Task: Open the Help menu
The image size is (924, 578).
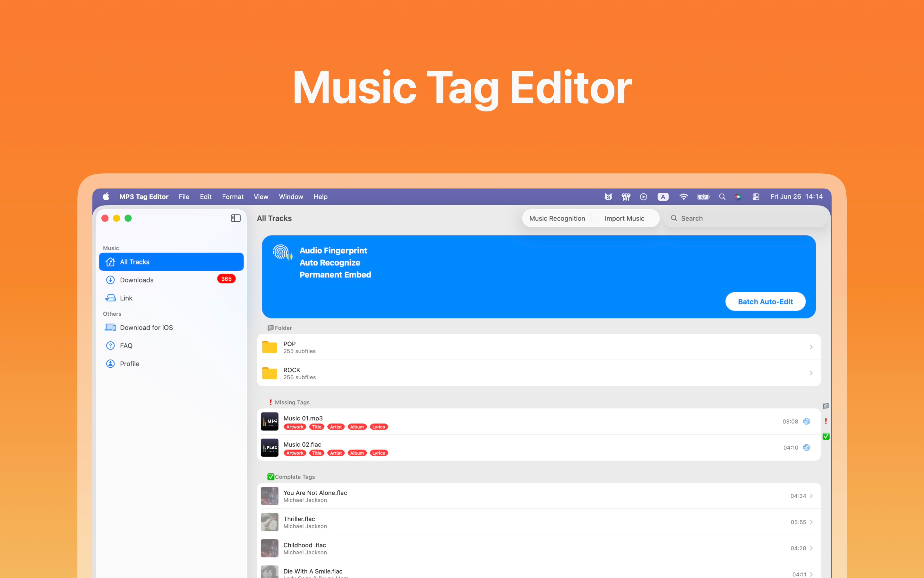Action: 320,197
